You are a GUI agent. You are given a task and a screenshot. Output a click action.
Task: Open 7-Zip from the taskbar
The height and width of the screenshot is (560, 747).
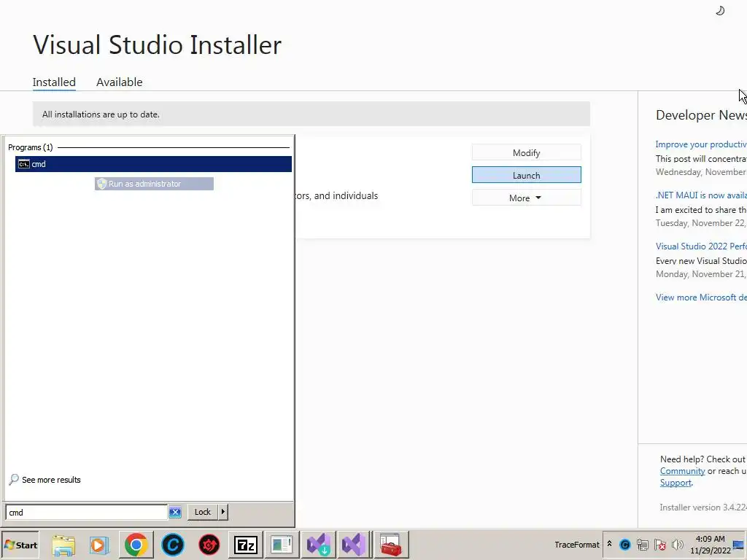tap(245, 545)
